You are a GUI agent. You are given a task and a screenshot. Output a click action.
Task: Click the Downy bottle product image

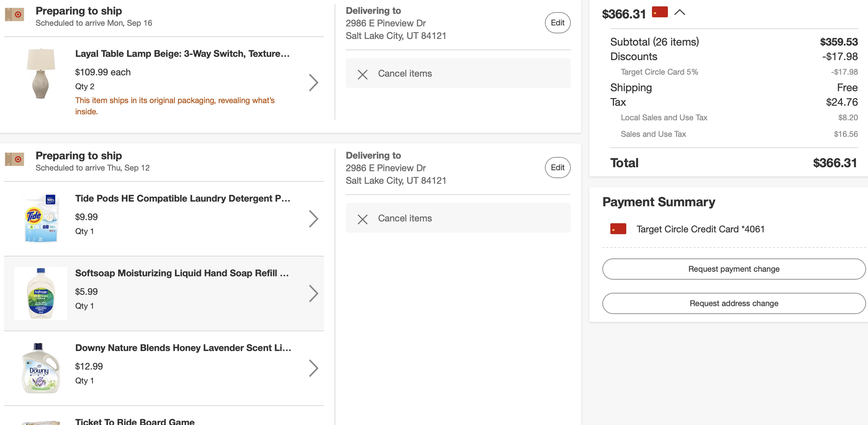41,368
